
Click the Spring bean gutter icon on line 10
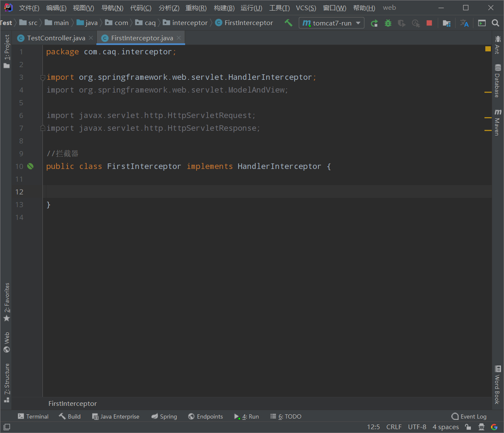pyautogui.click(x=30, y=166)
